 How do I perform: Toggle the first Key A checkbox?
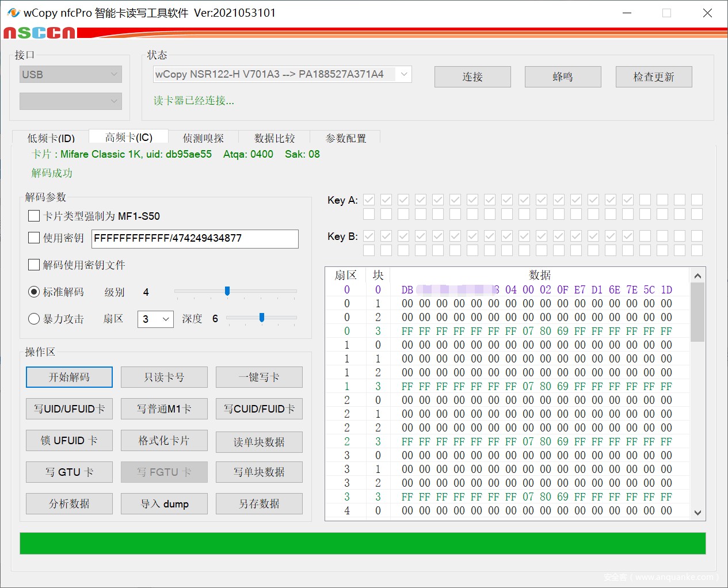pos(369,200)
